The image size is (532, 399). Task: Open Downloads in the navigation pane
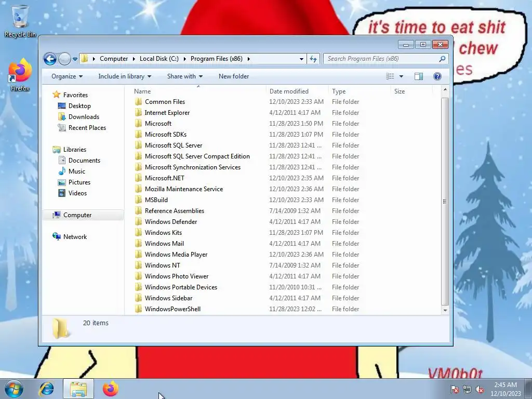84,117
